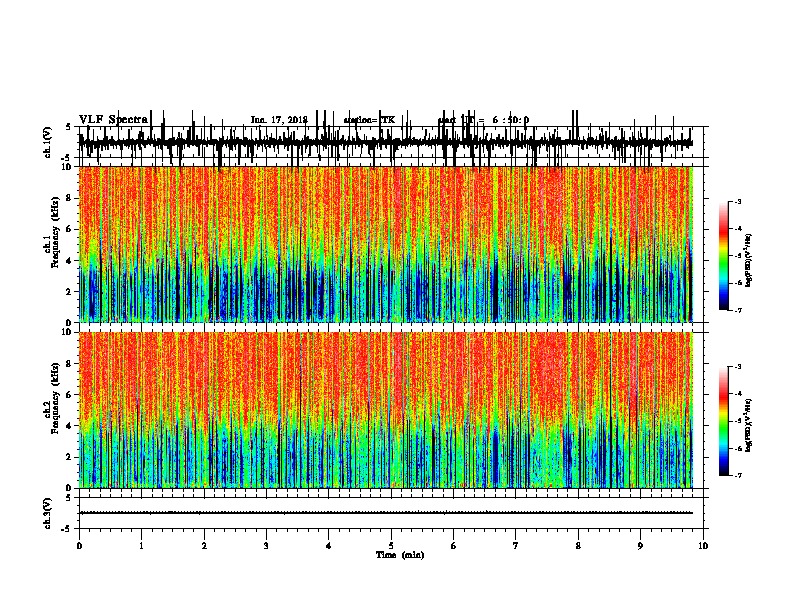The width and height of the screenshot is (792, 612).
Task: Click the "4" kHz tick on ch.1 spectrogram
Action: (69, 261)
